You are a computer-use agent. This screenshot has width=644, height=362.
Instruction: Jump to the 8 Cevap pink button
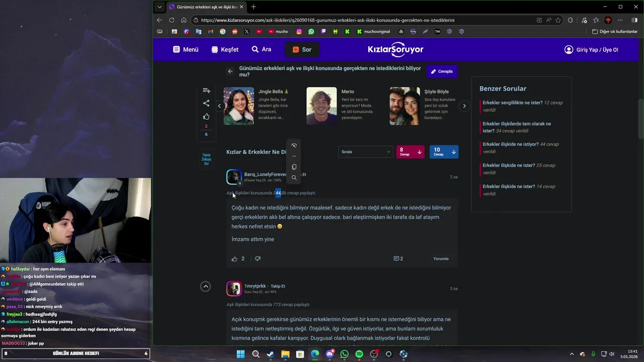(411, 152)
